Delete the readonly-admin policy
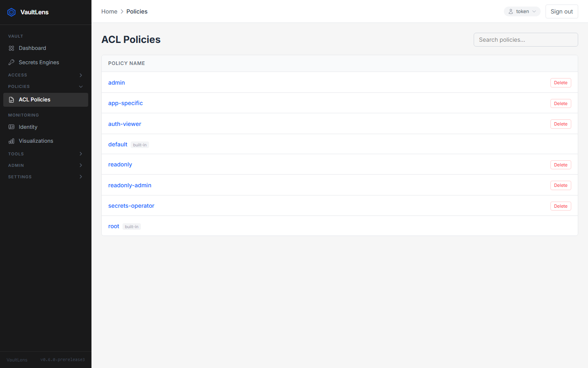The image size is (588, 368). (x=561, y=185)
